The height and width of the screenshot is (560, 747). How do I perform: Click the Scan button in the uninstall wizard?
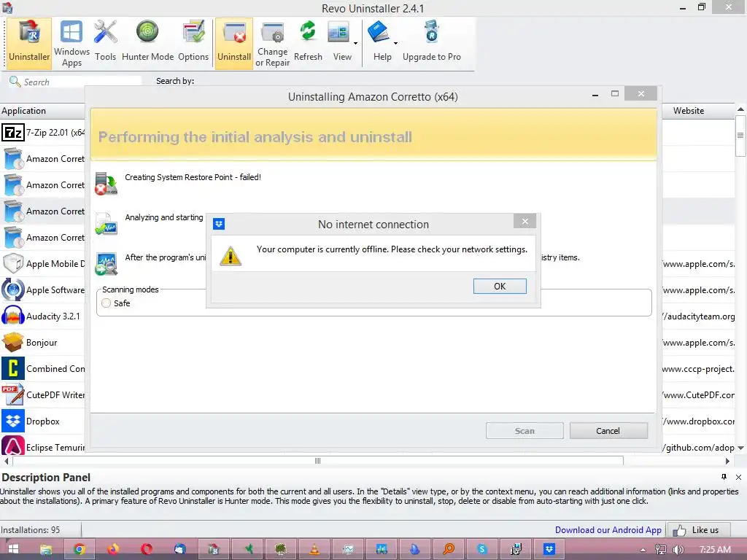525,430
